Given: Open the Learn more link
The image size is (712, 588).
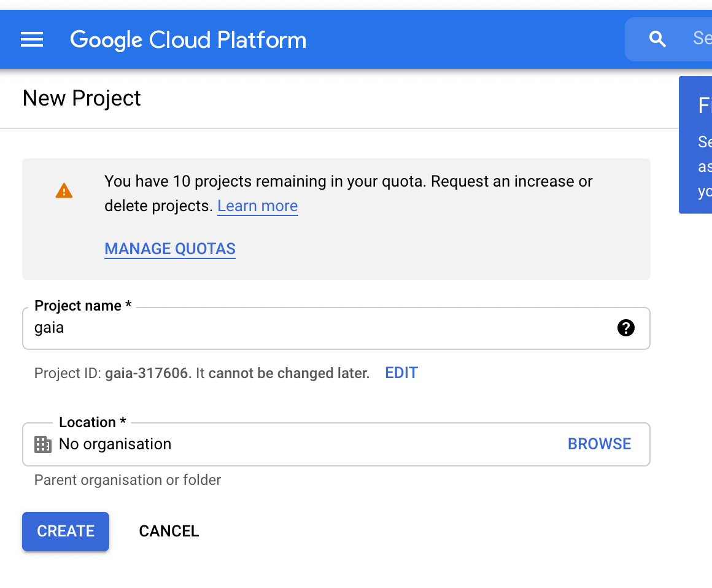Looking at the screenshot, I should pyautogui.click(x=257, y=206).
